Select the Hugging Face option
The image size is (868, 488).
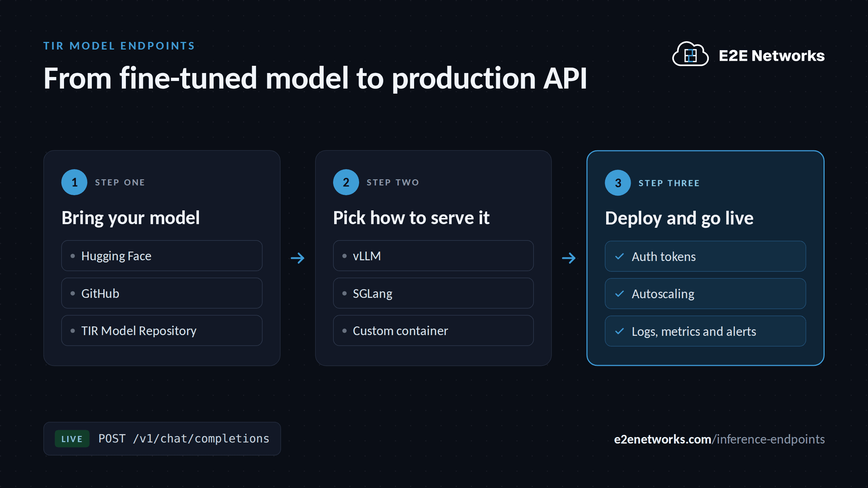tap(162, 256)
